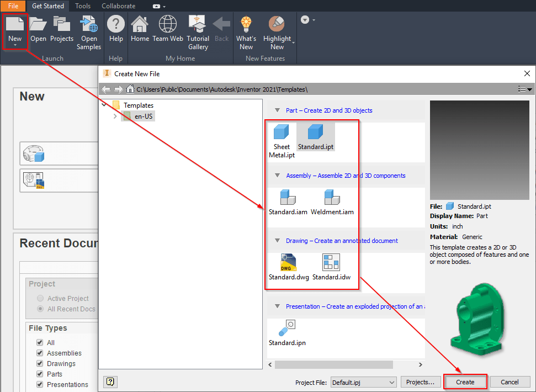
Task: Close the Create New File dialog
Action: point(527,73)
